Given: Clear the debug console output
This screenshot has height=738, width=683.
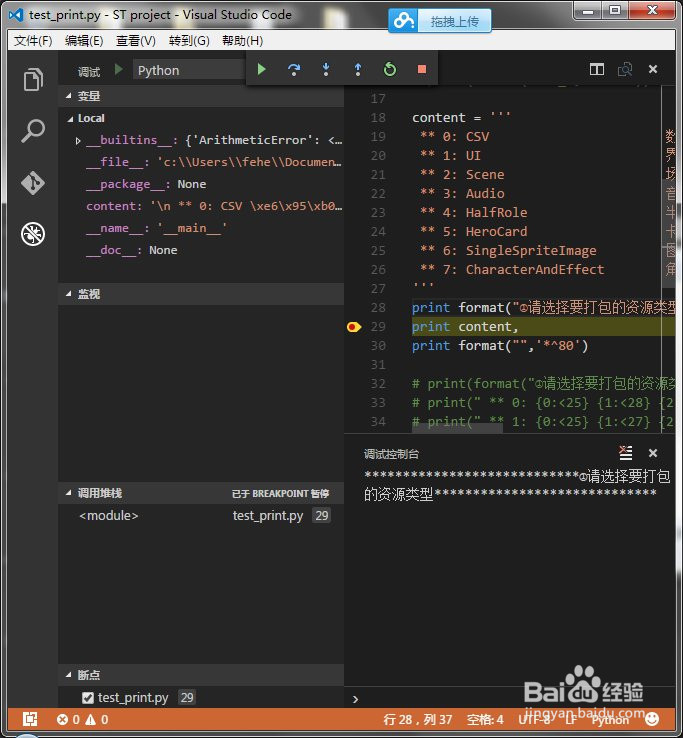Looking at the screenshot, I should [x=626, y=453].
